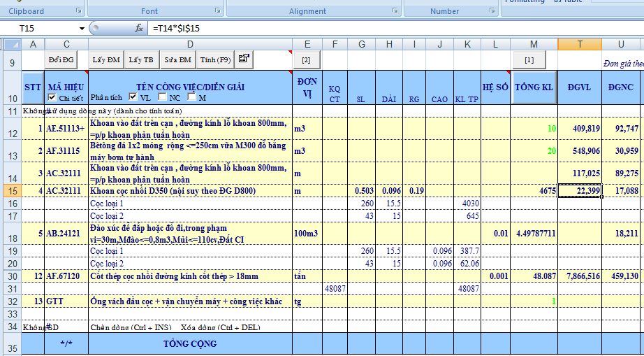The height and width of the screenshot is (356, 644).
Task: Click the Lấy TB button
Action: pyautogui.click(x=141, y=59)
